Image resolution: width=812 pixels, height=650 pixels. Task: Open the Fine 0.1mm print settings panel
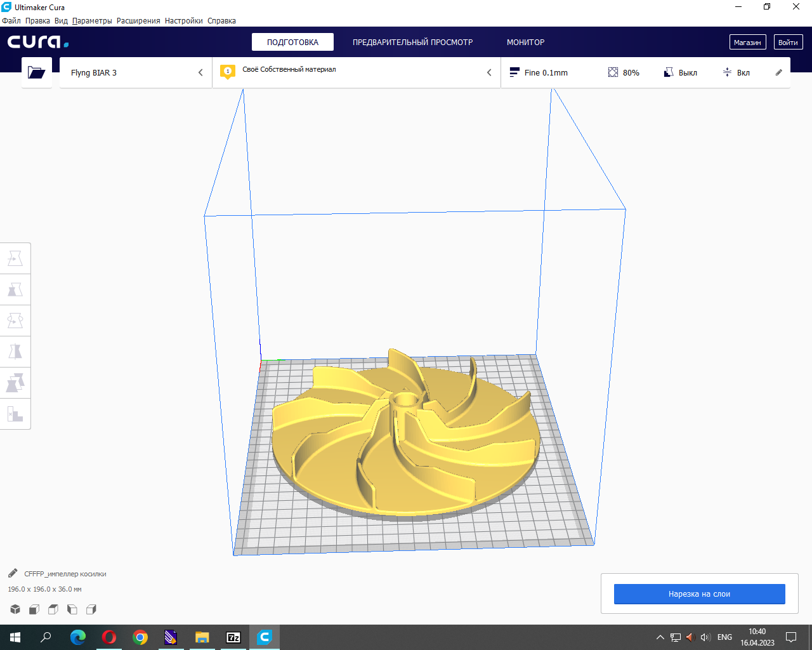646,72
